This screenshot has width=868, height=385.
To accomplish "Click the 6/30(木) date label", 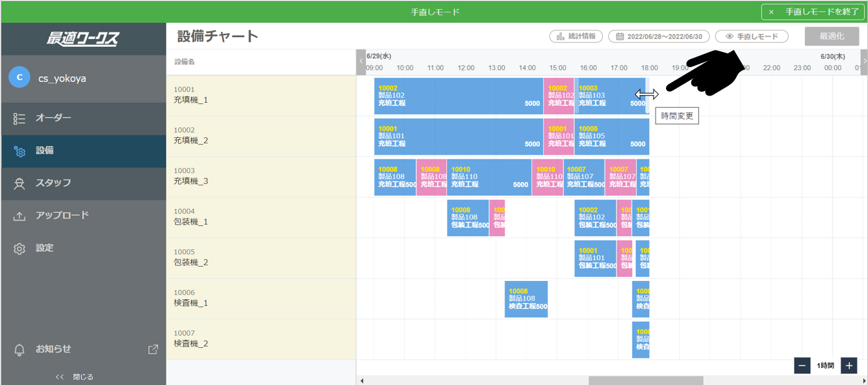I will point(832,57).
